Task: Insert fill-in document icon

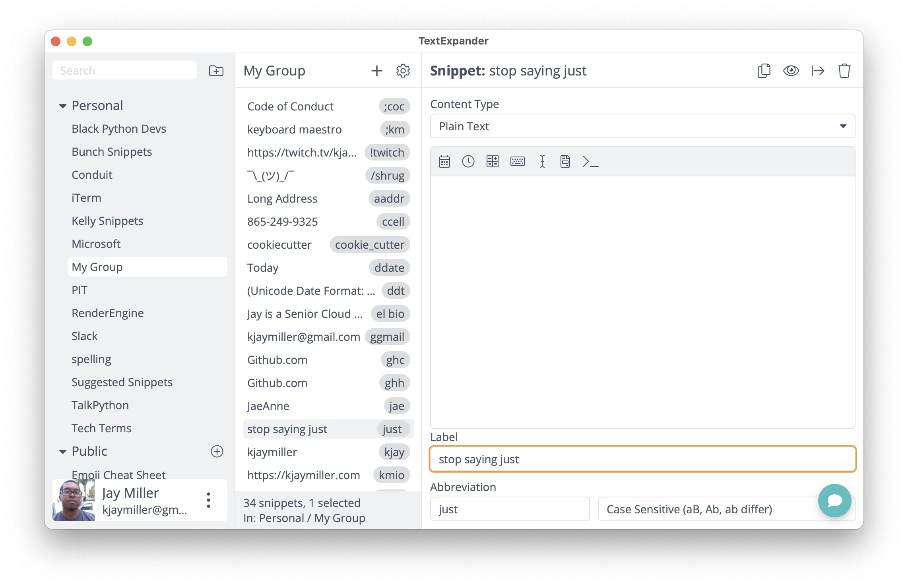Action: pos(565,161)
